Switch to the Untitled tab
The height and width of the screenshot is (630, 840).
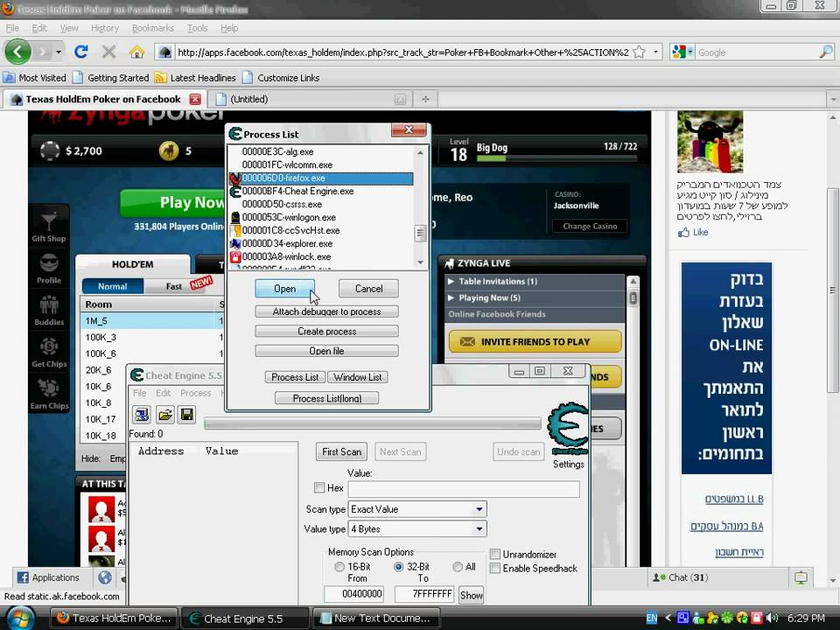coord(311,99)
